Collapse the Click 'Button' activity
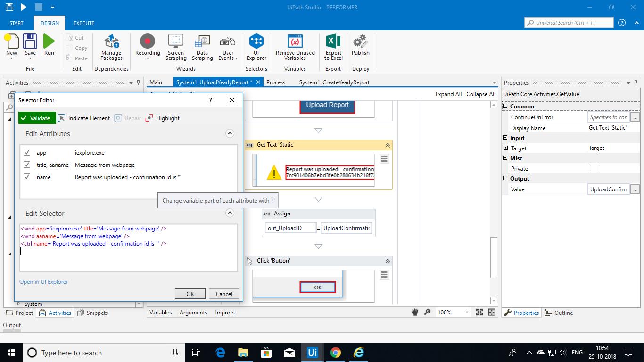Screen dimensions: 644x362 pyautogui.click(x=388, y=261)
